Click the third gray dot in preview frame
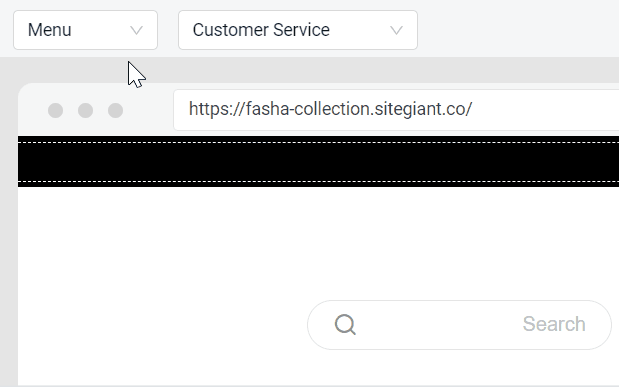Screen dimensions: 619x387 [115, 110]
